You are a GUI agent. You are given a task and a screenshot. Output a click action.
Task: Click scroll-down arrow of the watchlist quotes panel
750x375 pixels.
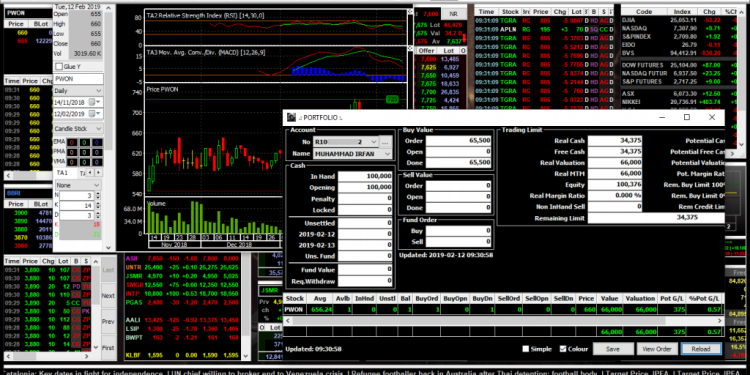pos(246,356)
